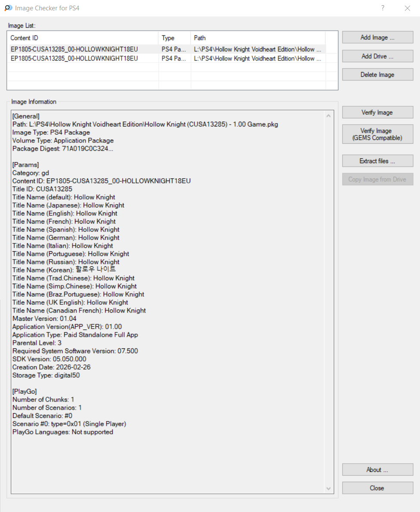Click the Delete Image button
This screenshot has height=512, width=420.
point(378,74)
